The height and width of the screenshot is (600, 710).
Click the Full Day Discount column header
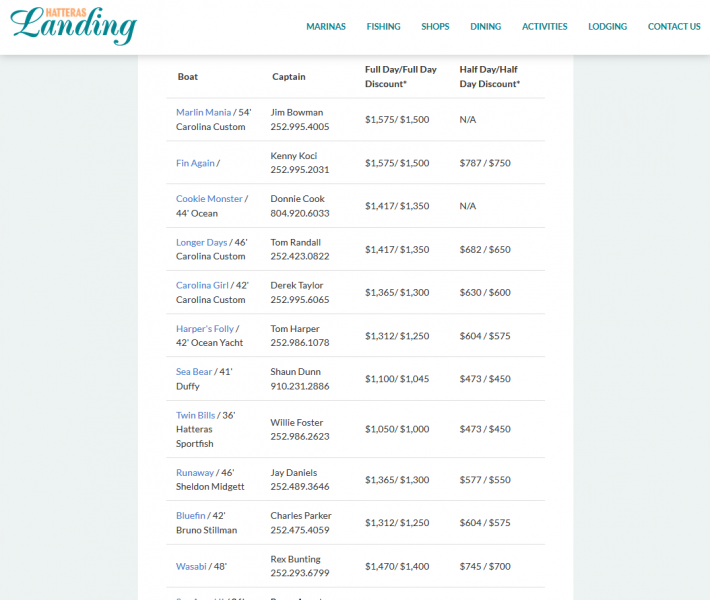coord(401,77)
